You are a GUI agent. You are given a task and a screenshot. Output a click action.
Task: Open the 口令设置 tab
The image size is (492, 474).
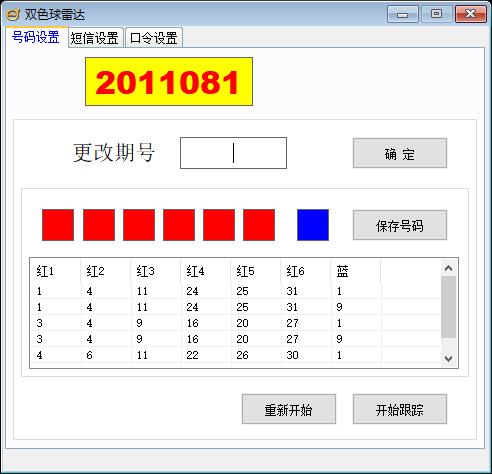153,38
